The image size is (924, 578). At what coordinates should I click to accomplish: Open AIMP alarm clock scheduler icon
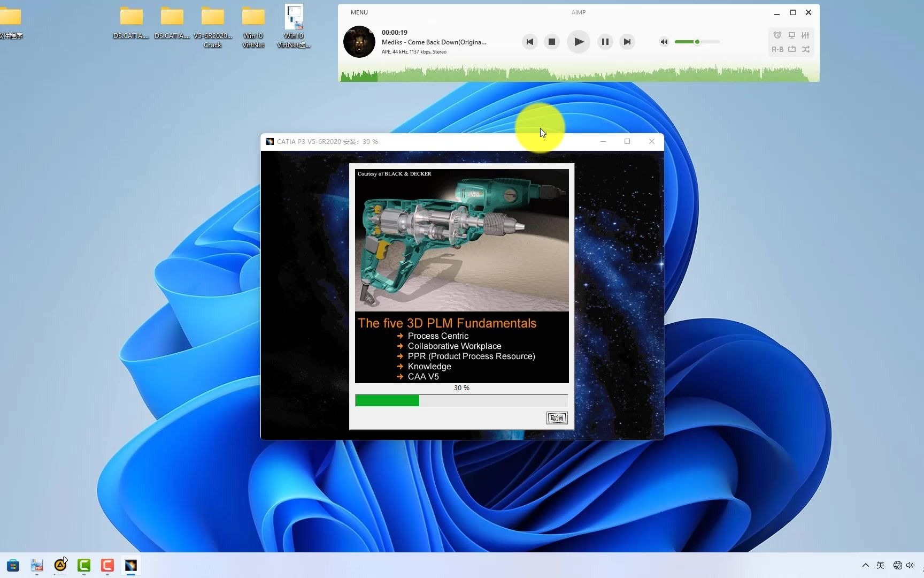coord(777,35)
